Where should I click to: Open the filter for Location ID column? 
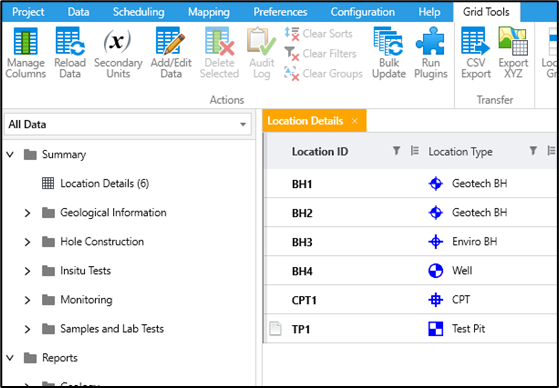[396, 151]
